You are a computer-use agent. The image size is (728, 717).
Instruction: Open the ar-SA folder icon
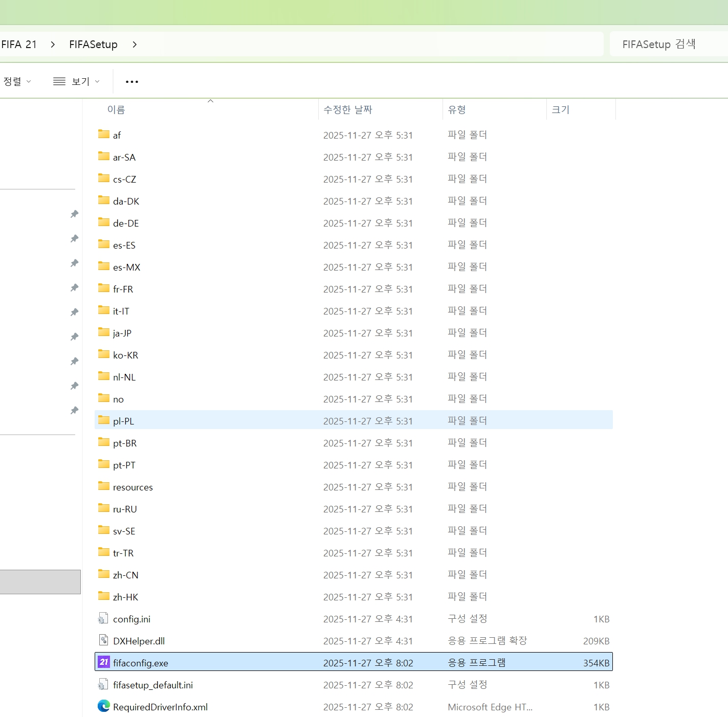click(x=104, y=156)
